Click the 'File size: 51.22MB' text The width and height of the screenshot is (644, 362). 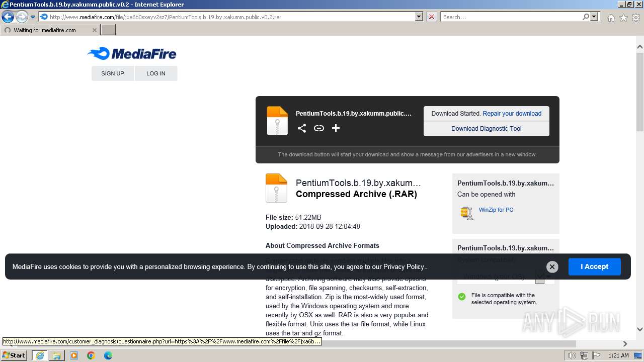click(293, 218)
